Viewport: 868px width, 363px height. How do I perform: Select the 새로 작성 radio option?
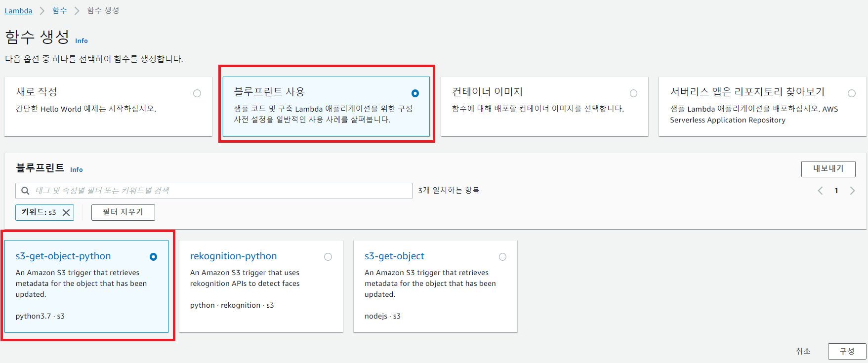[197, 93]
